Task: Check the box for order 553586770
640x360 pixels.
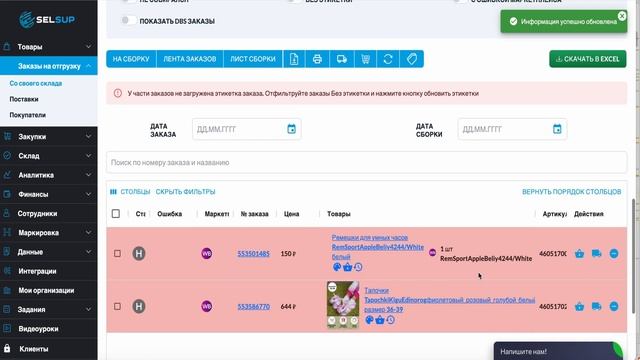Action: point(117,306)
